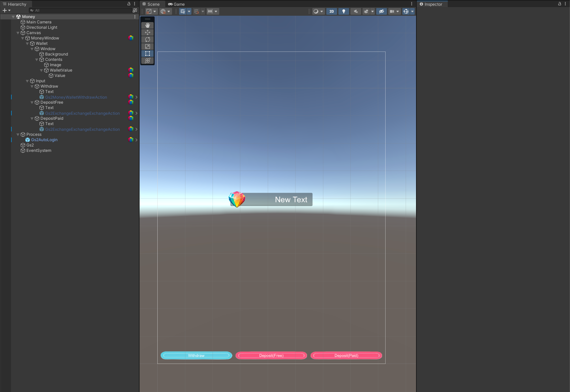Collapse the Canvas tree node
Viewport: 570px width, 392px height.
click(18, 33)
